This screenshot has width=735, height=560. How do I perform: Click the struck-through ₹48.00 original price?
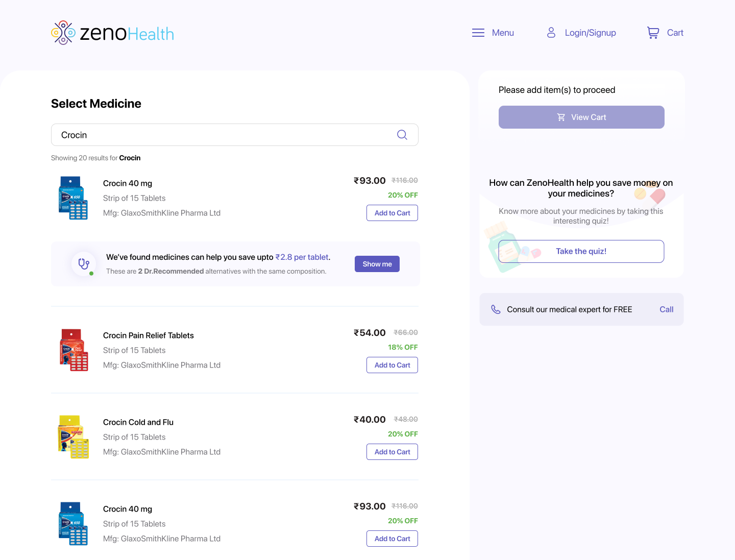pos(406,419)
